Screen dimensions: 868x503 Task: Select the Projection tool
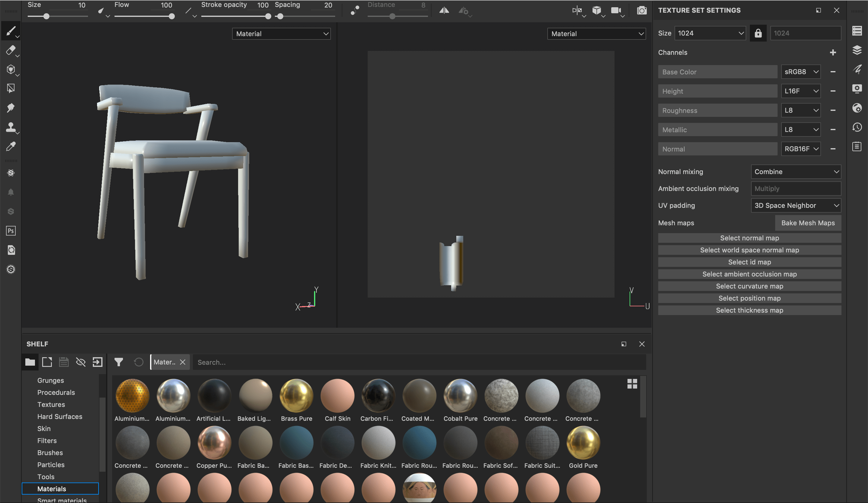tap(11, 70)
